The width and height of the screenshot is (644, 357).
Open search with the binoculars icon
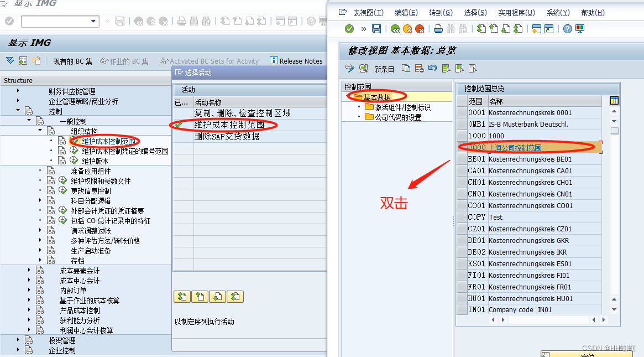coord(451,29)
